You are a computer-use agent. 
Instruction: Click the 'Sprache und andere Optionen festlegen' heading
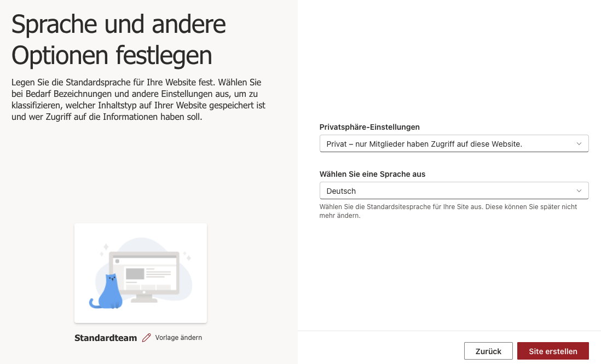point(118,39)
